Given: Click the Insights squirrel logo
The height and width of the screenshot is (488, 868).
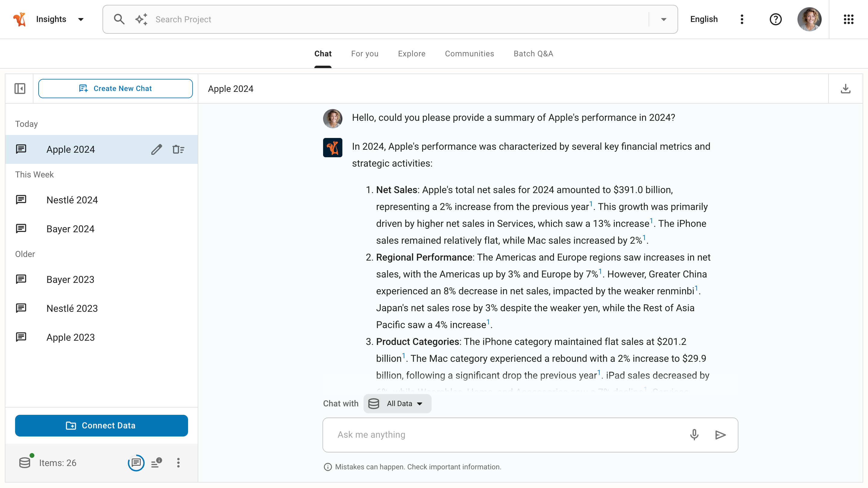Looking at the screenshot, I should click(20, 19).
